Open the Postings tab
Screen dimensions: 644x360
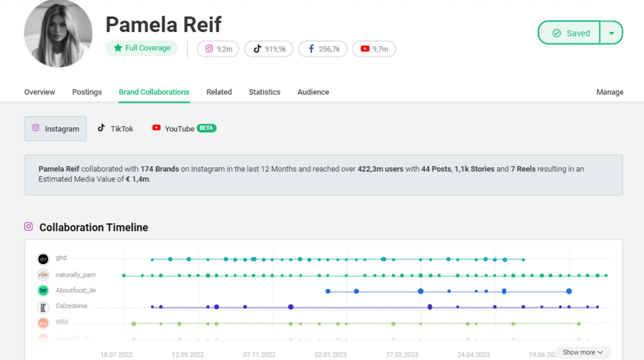[x=87, y=92]
